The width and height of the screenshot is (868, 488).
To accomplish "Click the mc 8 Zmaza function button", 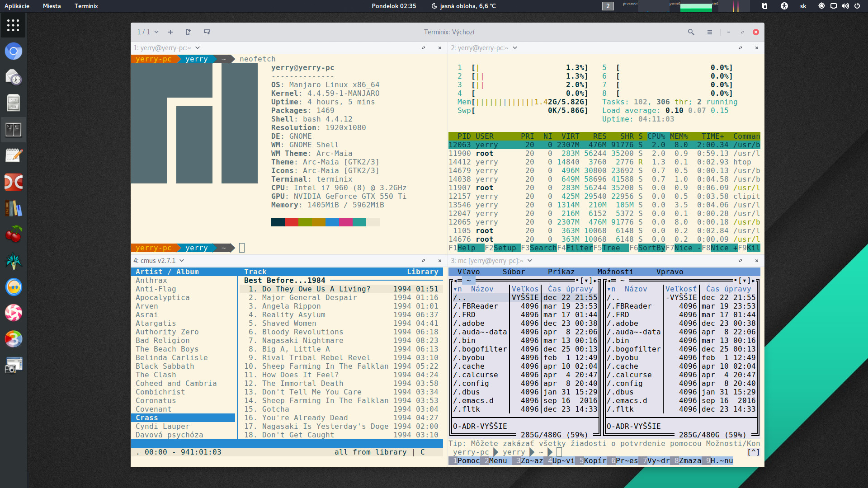I will tap(688, 461).
